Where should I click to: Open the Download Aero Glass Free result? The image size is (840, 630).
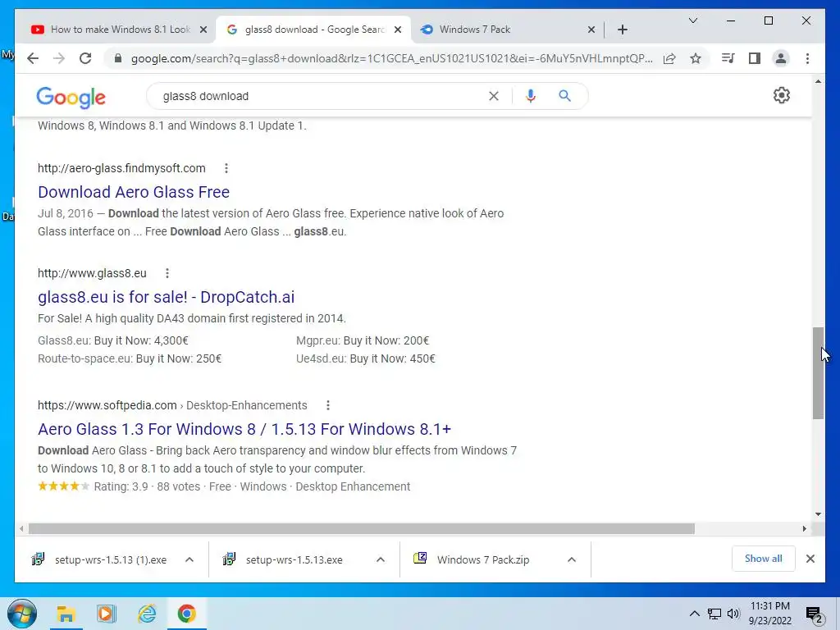134,192
